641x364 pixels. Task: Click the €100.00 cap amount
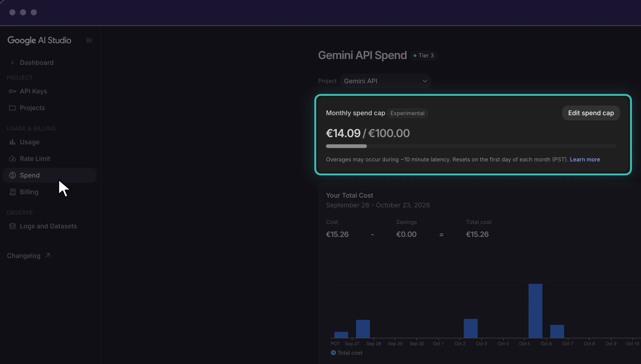coord(389,133)
